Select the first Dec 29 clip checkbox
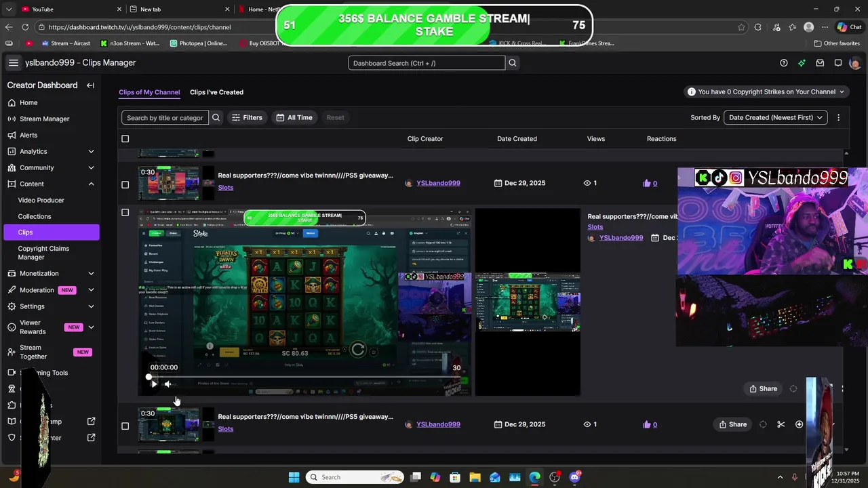The width and height of the screenshot is (868, 488). coord(125,184)
